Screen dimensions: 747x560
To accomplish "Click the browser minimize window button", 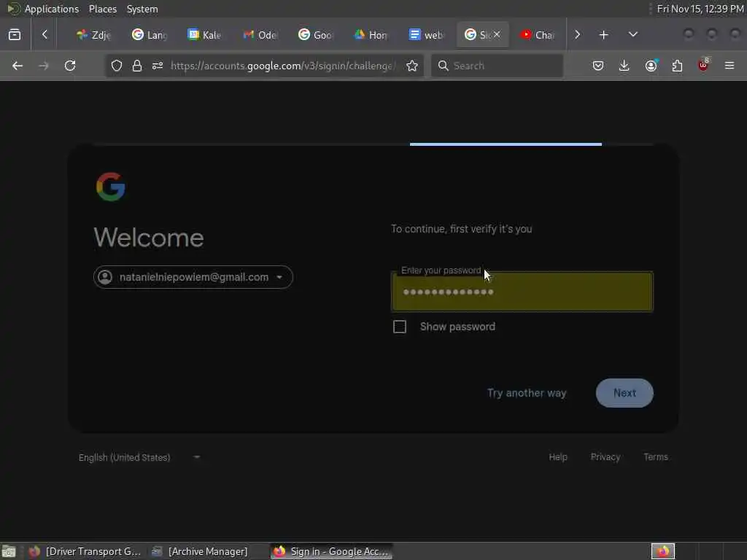I will tap(689, 34).
